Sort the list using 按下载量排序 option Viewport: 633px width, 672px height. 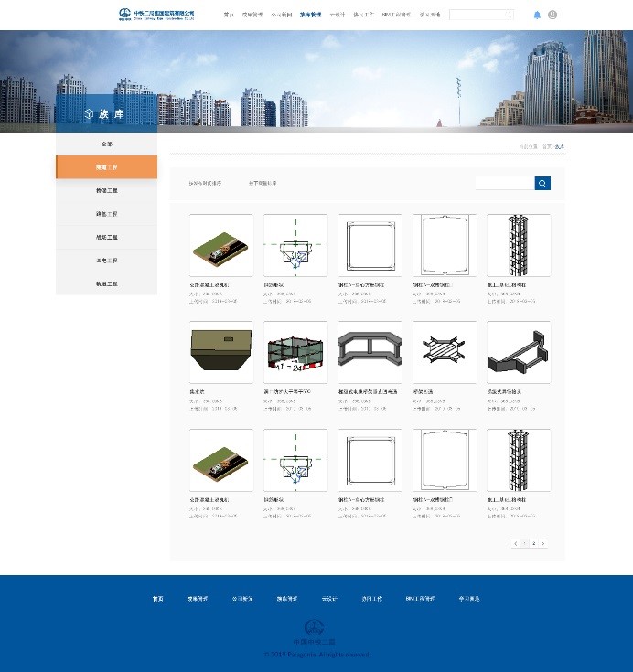[x=263, y=184]
